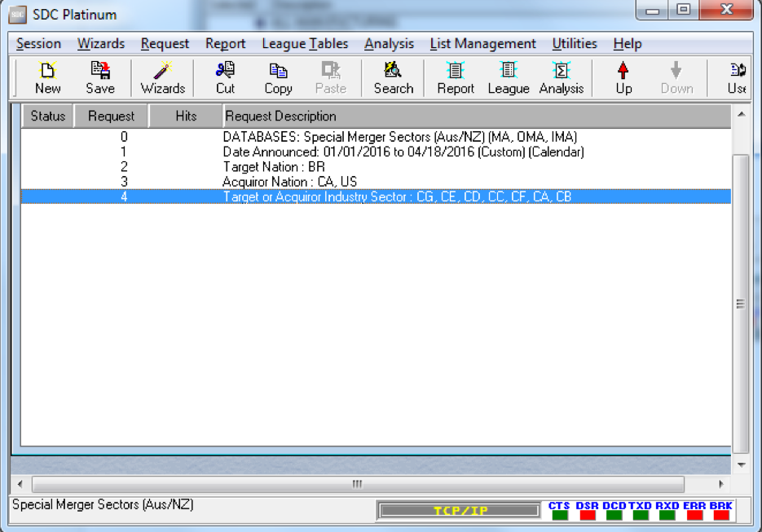Click the horizontal scrollbar left arrow
762x532 pixels.
coord(20,484)
